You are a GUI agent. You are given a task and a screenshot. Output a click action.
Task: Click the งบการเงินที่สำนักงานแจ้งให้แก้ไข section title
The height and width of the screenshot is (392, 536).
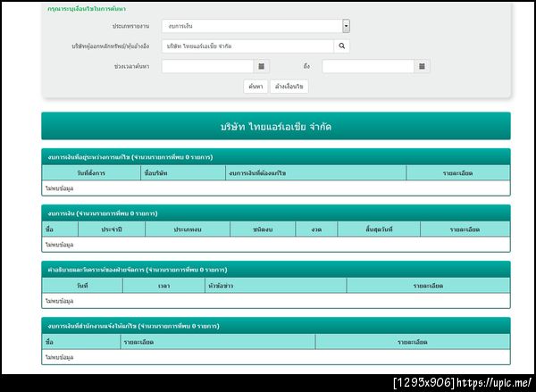pos(134,326)
